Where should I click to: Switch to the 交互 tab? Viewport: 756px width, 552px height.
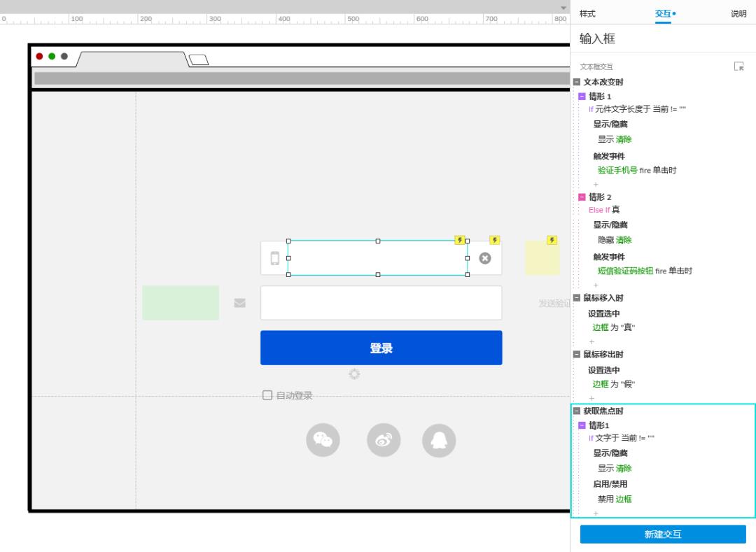coord(664,13)
